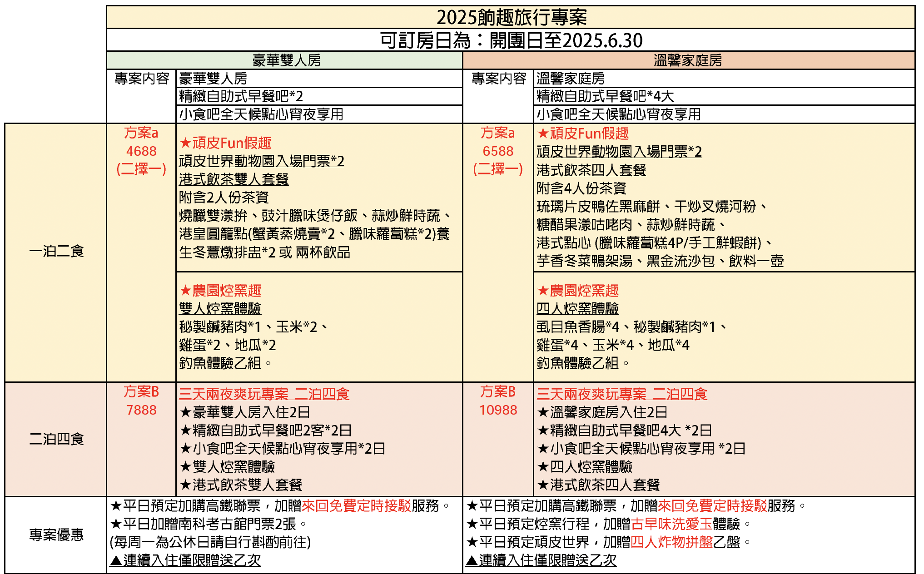This screenshot has height=574, width=924.
Task: Click the '一泊二食' row label
Action: 56,251
